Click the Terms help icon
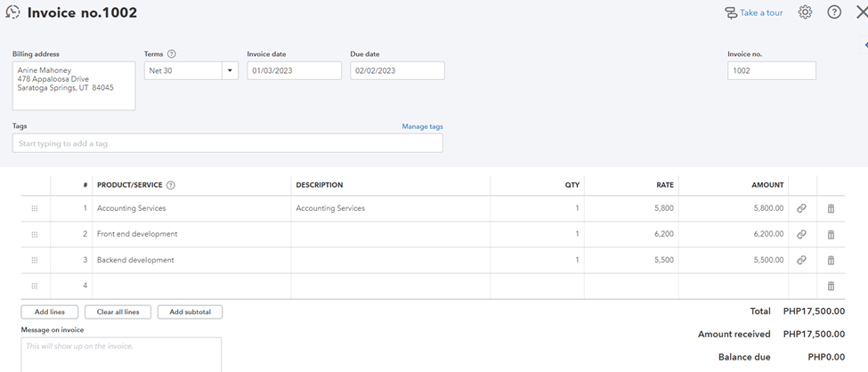 [172, 54]
